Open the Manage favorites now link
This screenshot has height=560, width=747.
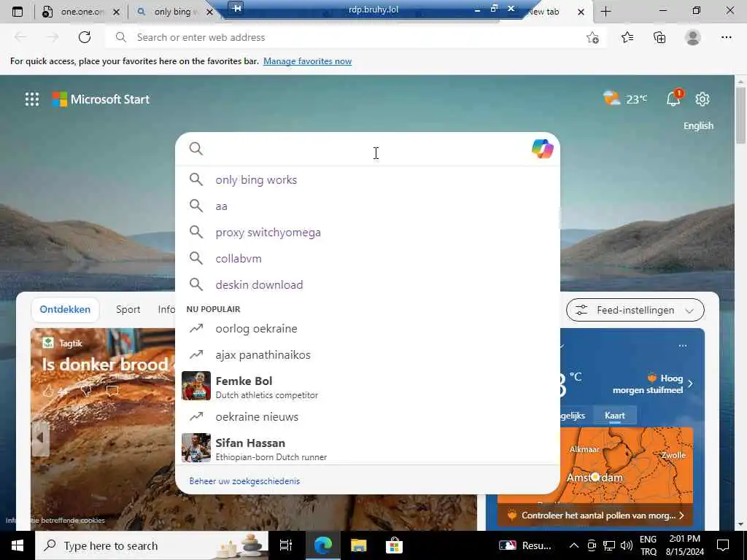click(x=307, y=61)
